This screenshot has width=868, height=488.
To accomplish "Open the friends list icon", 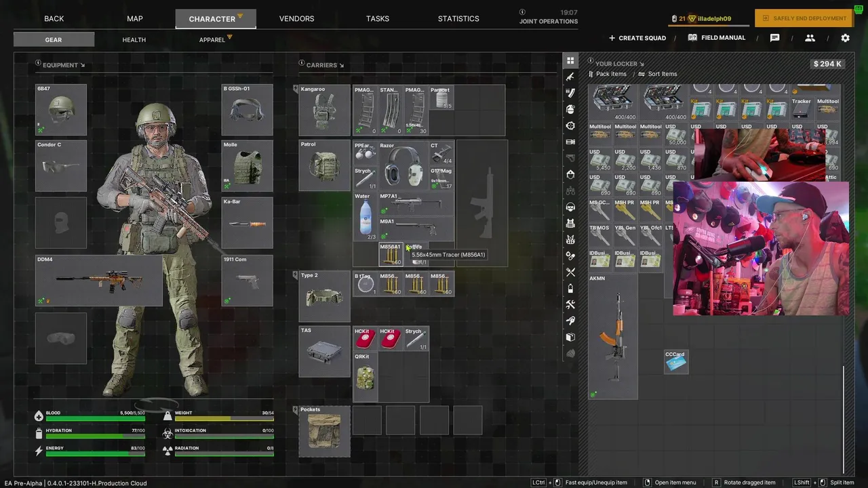I will [810, 38].
